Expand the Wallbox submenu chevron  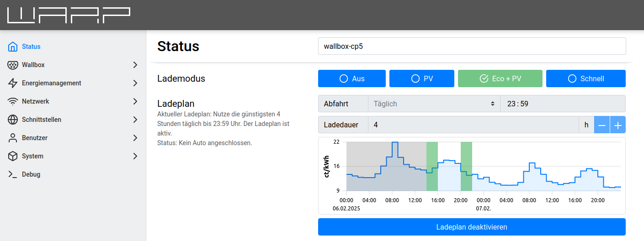click(x=135, y=65)
